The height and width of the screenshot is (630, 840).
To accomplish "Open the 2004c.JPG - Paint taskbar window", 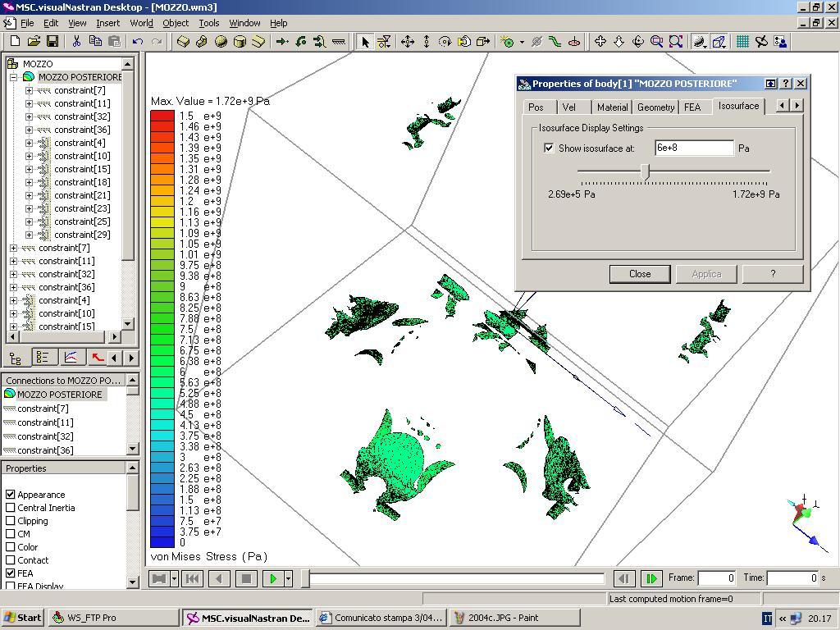I will point(515,618).
